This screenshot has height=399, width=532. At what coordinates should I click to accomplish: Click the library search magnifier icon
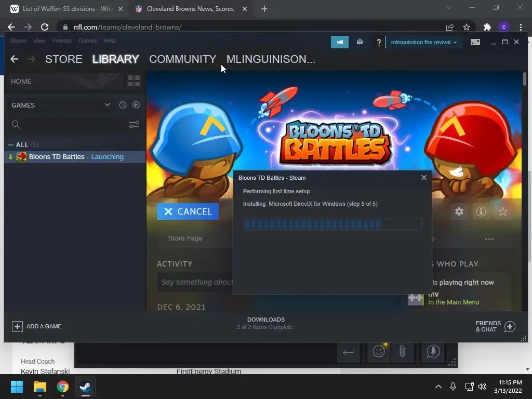tap(16, 125)
